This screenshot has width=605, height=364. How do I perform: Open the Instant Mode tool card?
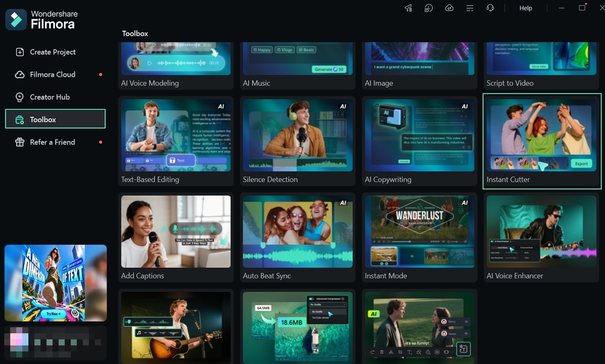[x=420, y=237]
